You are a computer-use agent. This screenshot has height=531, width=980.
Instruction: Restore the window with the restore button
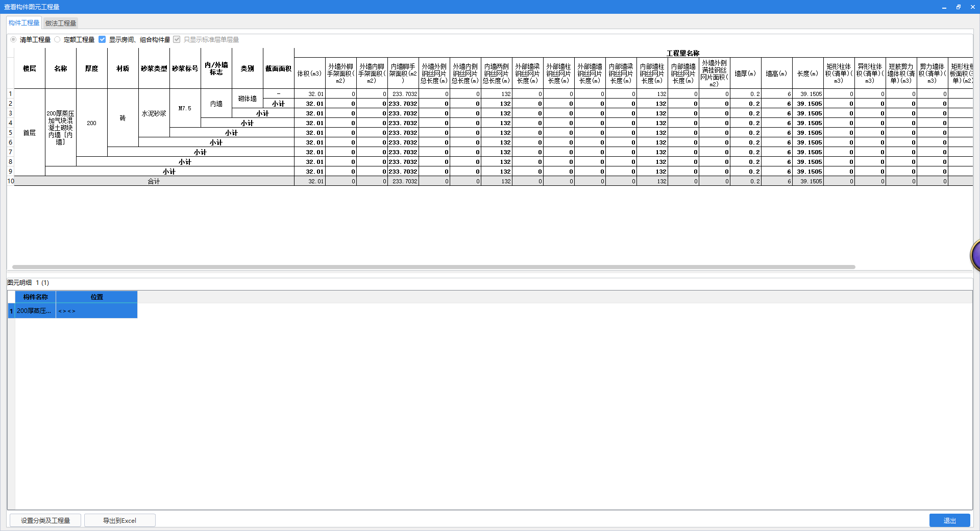959,7
